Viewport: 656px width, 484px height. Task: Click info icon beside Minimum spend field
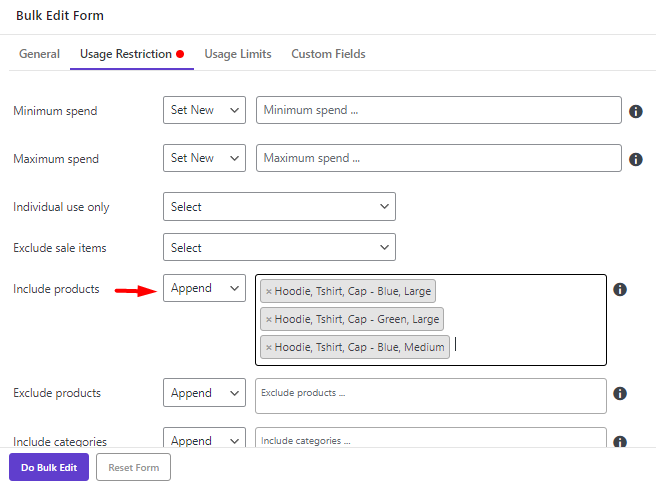(x=636, y=111)
